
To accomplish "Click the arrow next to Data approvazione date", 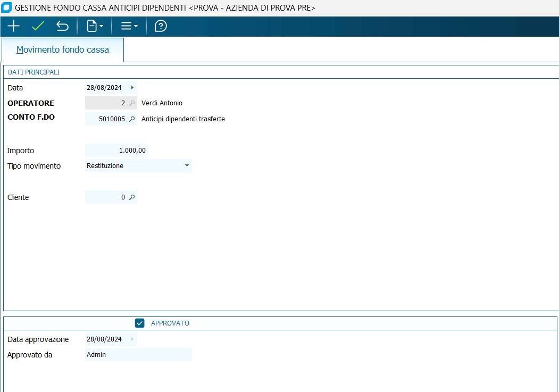I will pos(132,339).
